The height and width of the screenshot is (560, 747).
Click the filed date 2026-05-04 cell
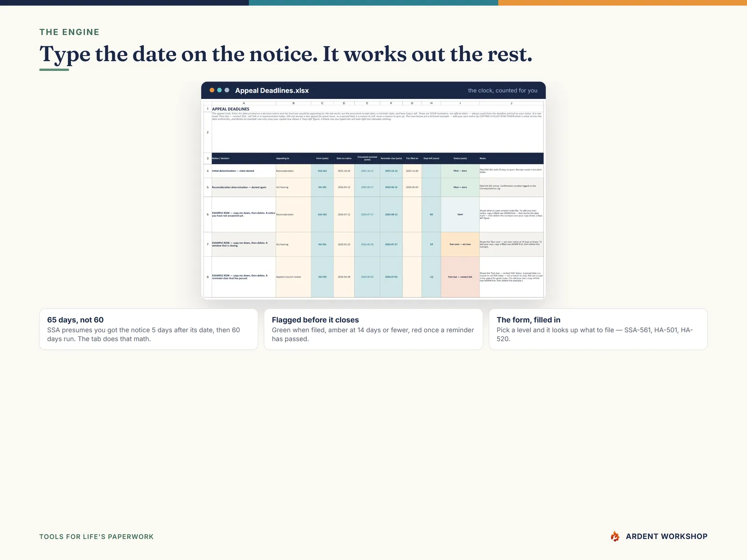pyautogui.click(x=412, y=187)
